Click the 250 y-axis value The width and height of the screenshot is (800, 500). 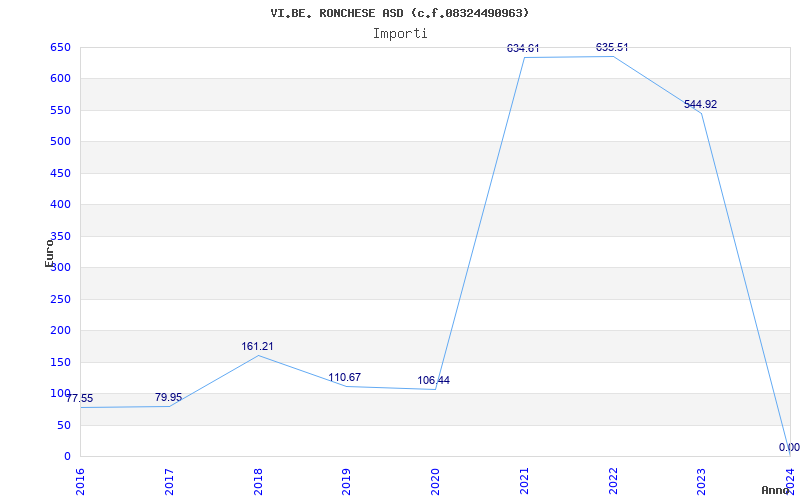[x=60, y=299]
